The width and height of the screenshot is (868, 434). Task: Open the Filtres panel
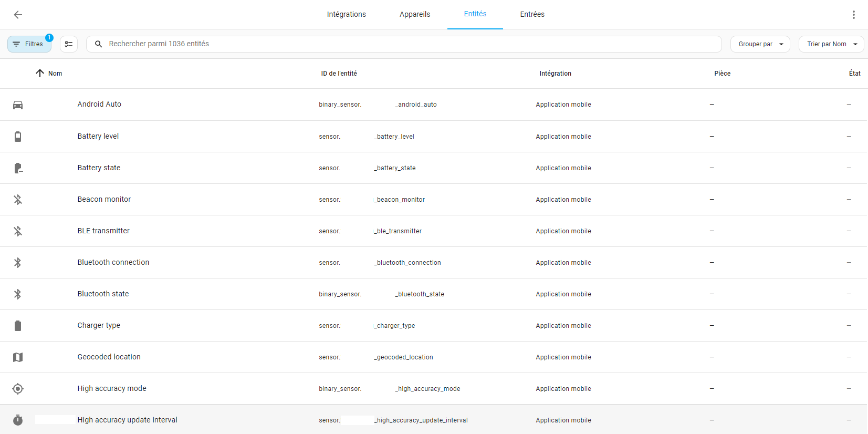point(29,44)
